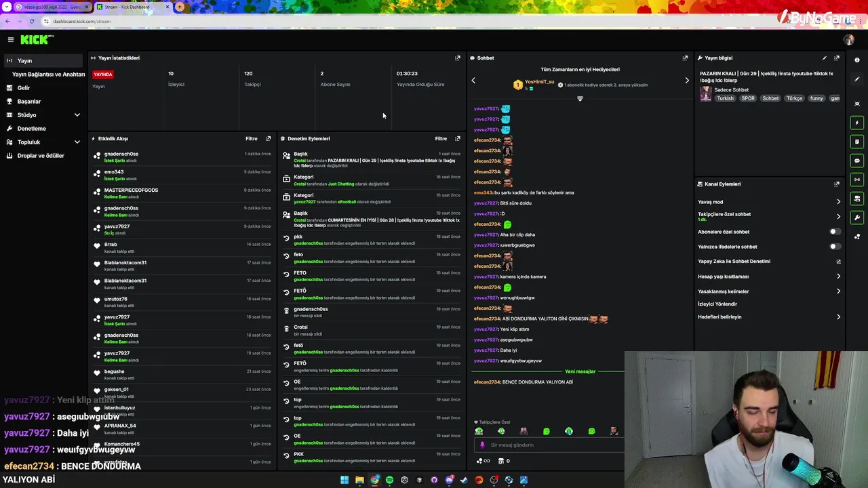Image resolution: width=868 pixels, height=488 pixels.
Task: Click the pencil icon in right sidebar
Action: [x=857, y=79]
